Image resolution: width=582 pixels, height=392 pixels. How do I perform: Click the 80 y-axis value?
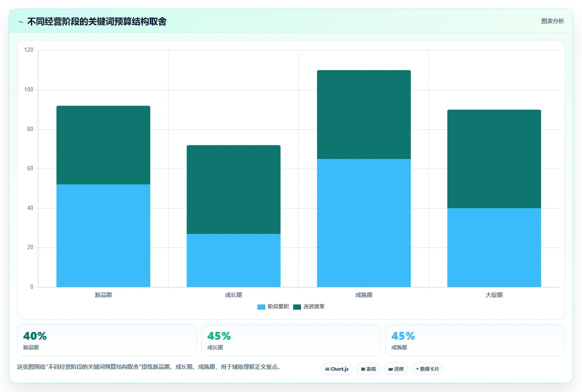30,129
